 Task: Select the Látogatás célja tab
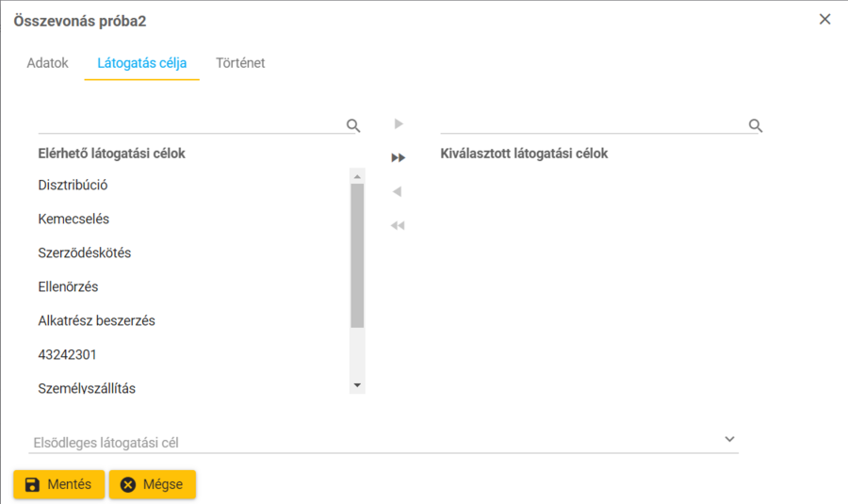coord(142,63)
